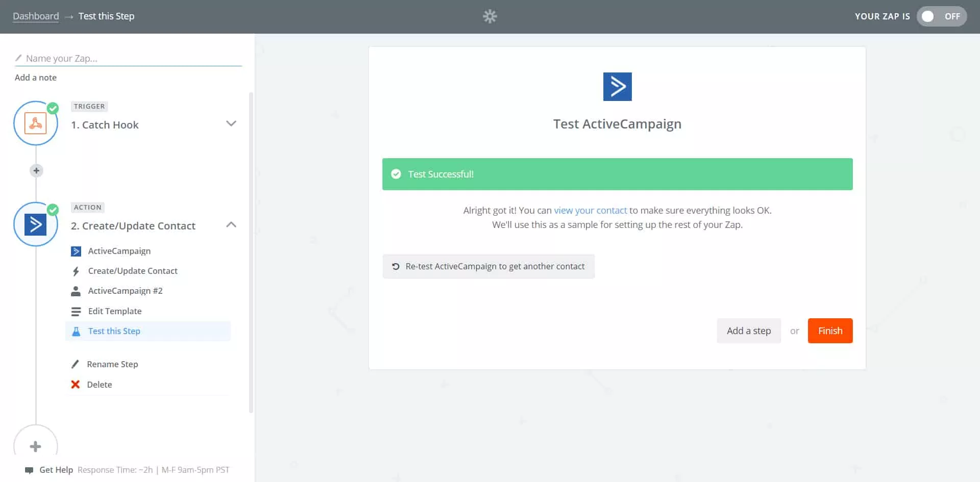This screenshot has height=482, width=980.
Task: Click the red X icon beside Delete
Action: click(76, 385)
